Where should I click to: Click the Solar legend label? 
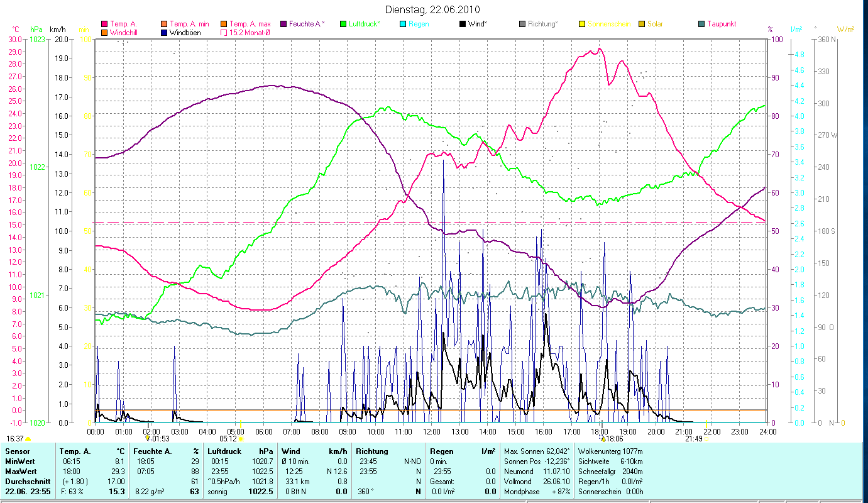(655, 24)
